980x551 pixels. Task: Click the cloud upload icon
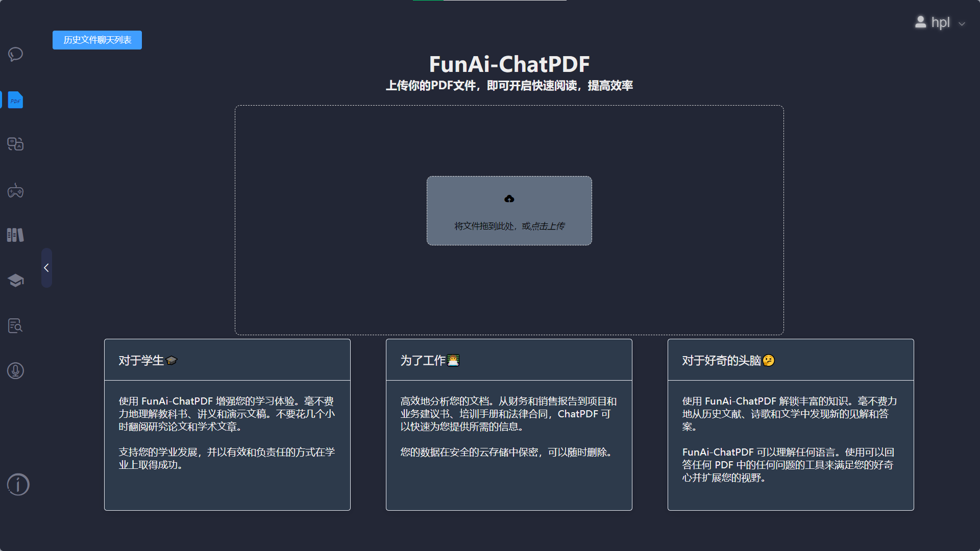tap(509, 199)
